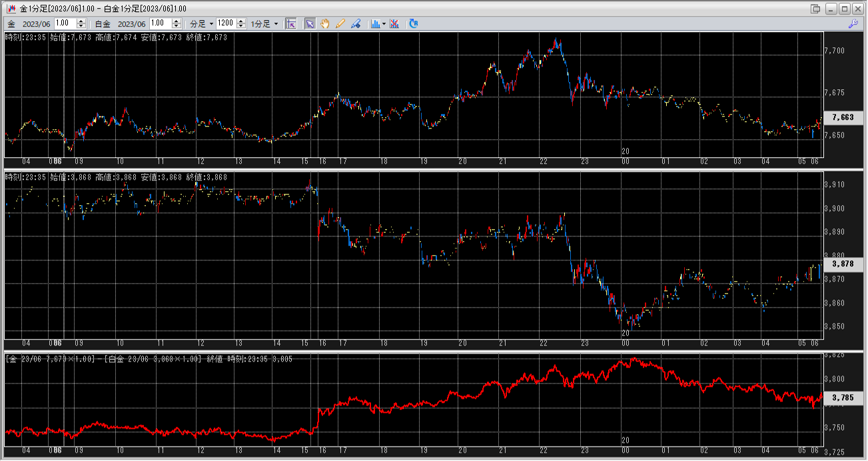Decrease the 白金 ratio spinner value
The width and height of the screenshot is (868, 461).
(177, 26)
